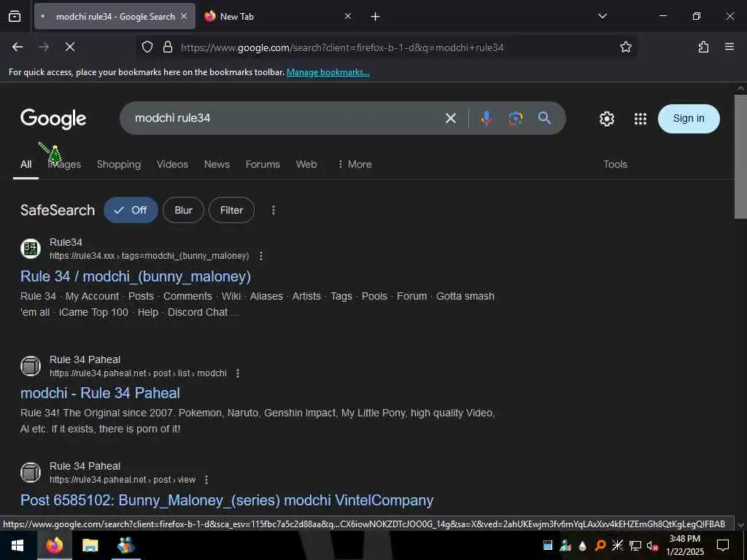
Task: Open the Windows Start menu
Action: coord(18,545)
